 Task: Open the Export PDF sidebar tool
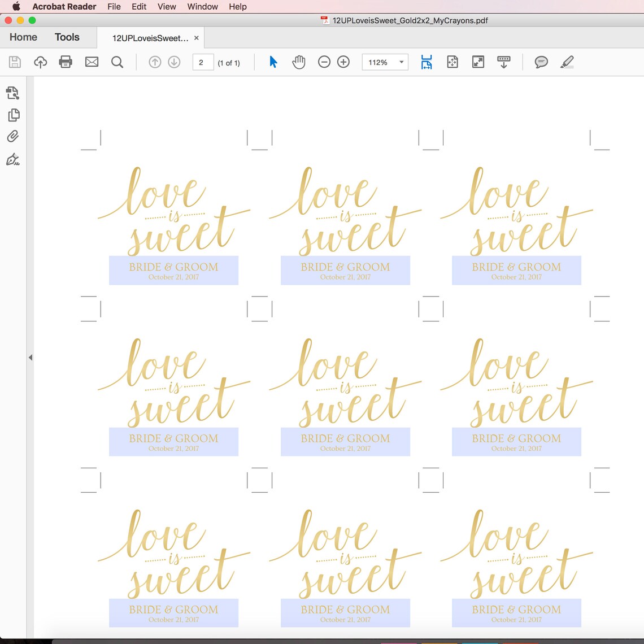coord(12,93)
